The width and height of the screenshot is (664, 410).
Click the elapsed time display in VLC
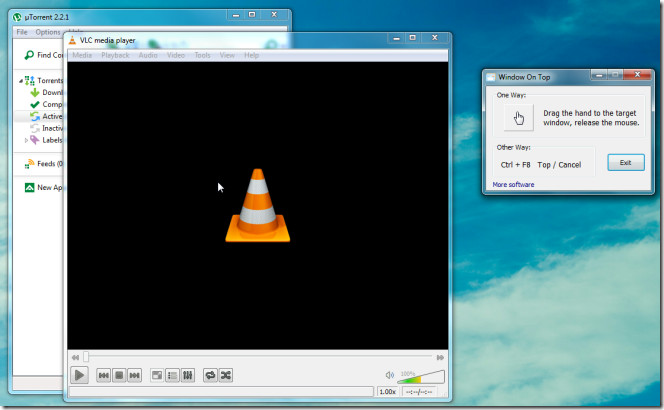pos(419,392)
